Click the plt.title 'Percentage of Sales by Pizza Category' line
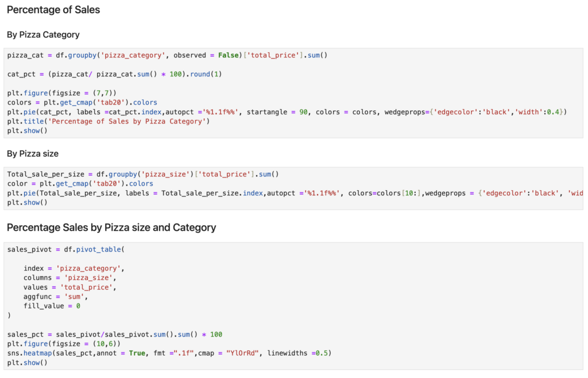Screen dimensions: 588x378 coord(109,121)
